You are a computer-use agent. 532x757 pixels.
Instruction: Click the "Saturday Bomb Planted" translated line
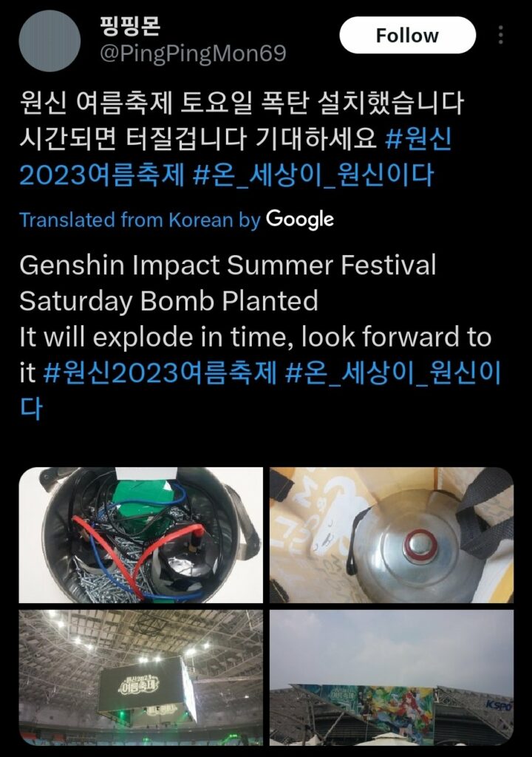tap(168, 301)
